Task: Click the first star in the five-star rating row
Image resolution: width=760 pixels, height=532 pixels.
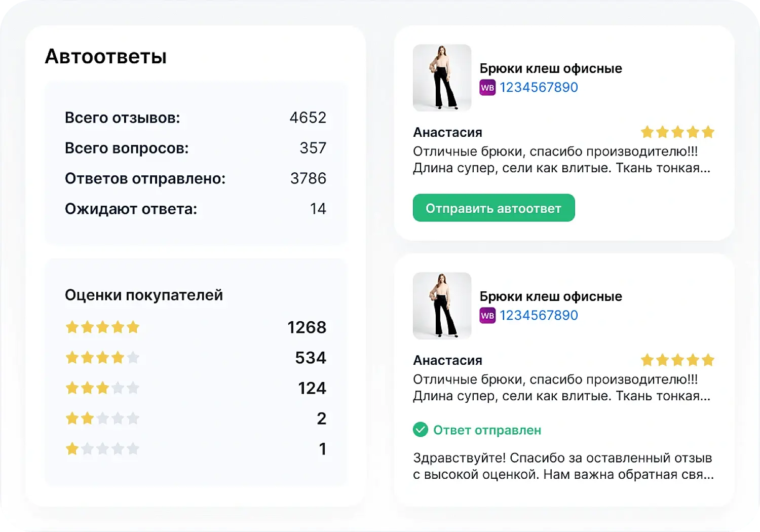Action: tap(71, 327)
